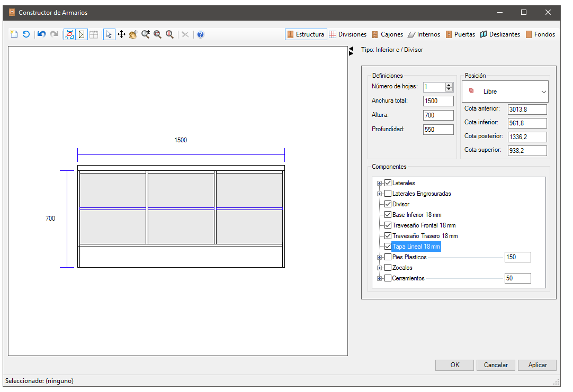
Task: Click the Anchura total input field
Action: [438, 101]
